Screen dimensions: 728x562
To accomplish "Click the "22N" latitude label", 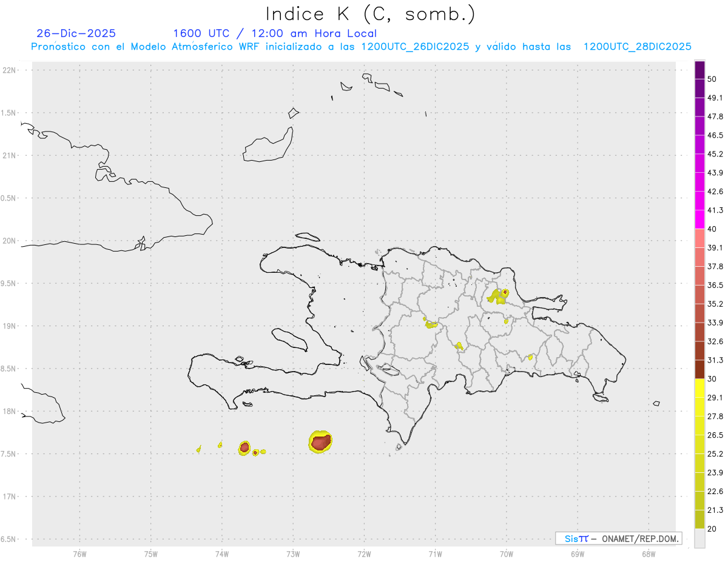I will point(10,70).
